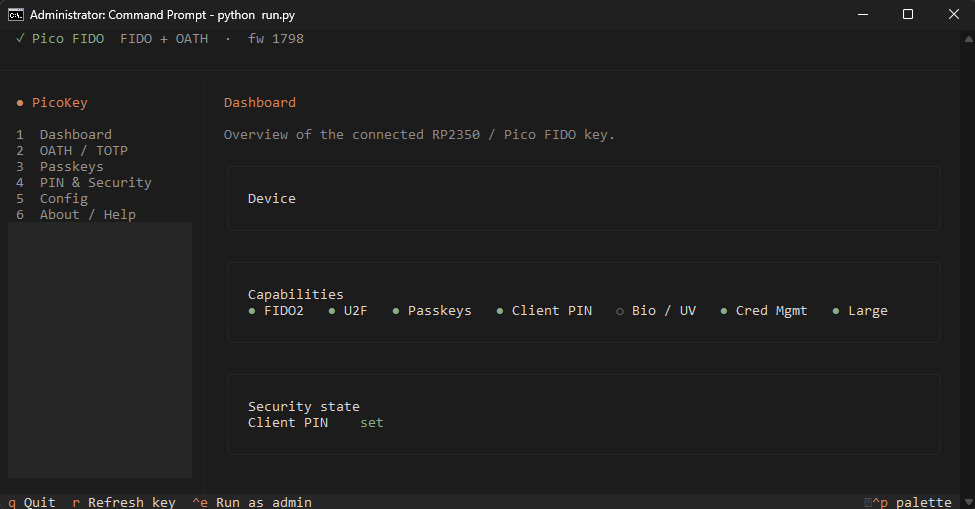The image size is (975, 509).
Task: Click the hollow Bio / UV indicator
Action: click(620, 311)
